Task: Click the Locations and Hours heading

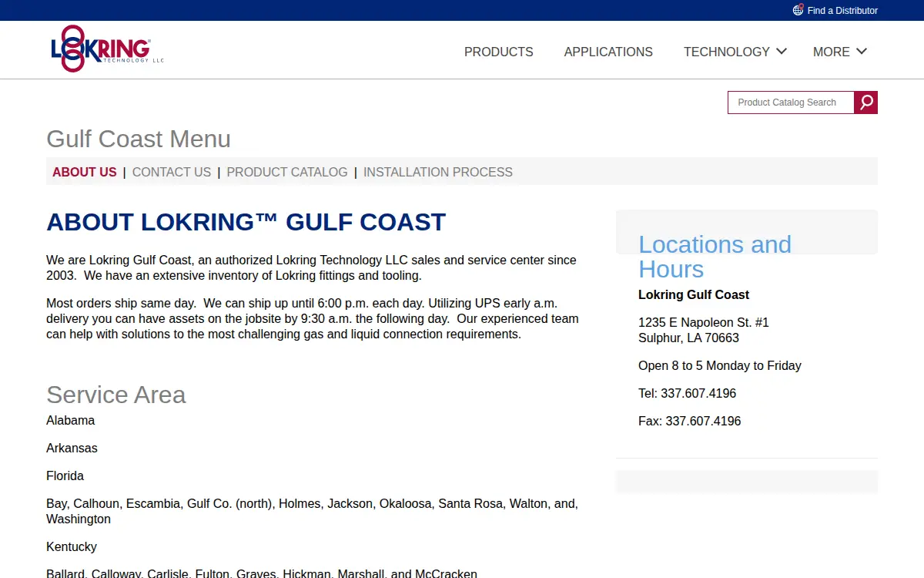Action: [x=715, y=257]
